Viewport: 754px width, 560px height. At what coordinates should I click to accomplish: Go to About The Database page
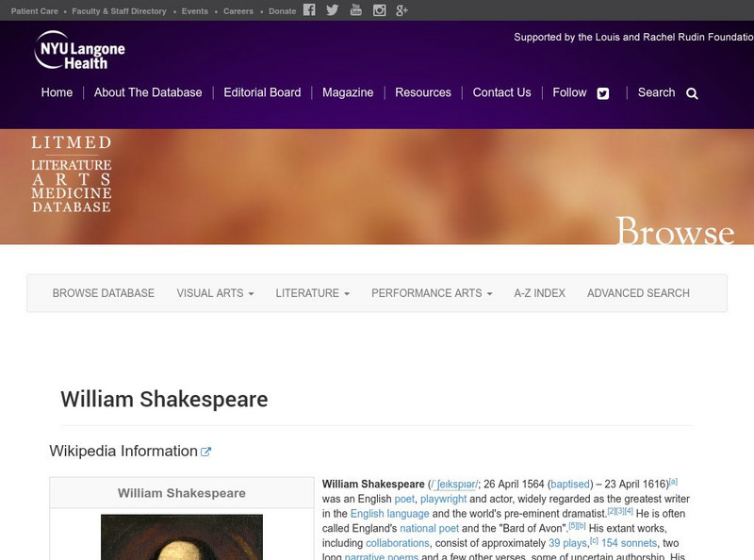tap(148, 92)
